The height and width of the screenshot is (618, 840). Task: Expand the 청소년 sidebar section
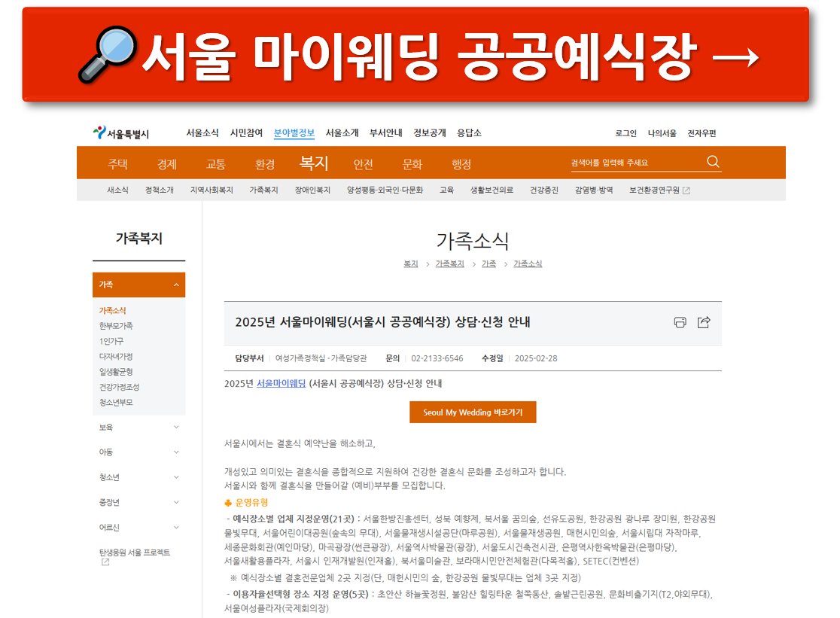coord(138,477)
